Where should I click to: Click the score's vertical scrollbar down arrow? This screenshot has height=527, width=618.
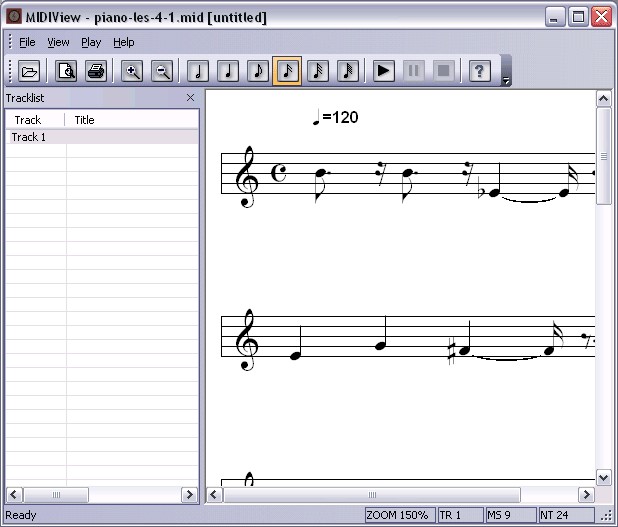coord(603,478)
